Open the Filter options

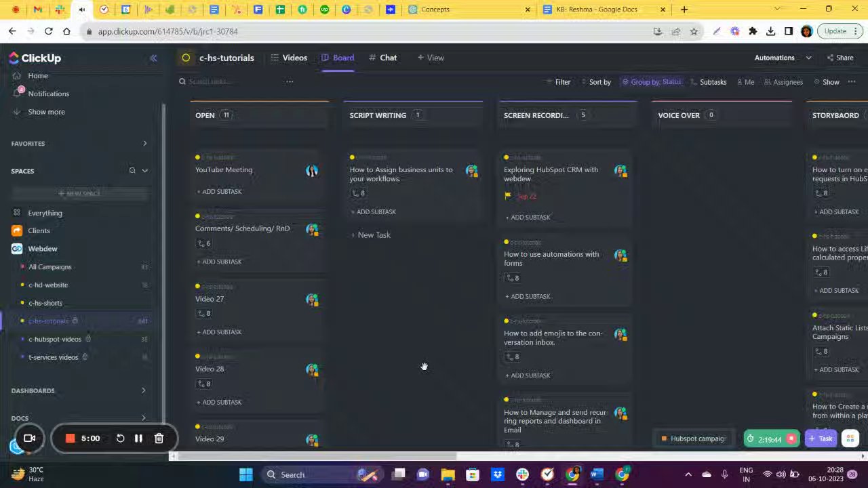pos(558,82)
